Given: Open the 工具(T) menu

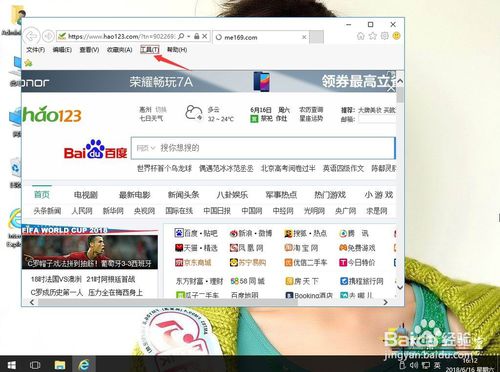Looking at the screenshot, I should (x=150, y=50).
